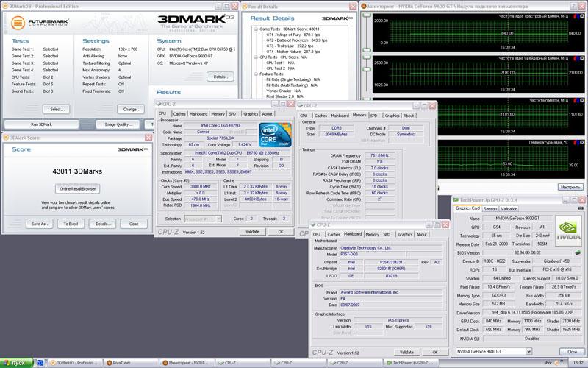Click Validate in CPU-Z processor window
Image resolution: width=588 pixels, height=368 pixels.
point(252,232)
